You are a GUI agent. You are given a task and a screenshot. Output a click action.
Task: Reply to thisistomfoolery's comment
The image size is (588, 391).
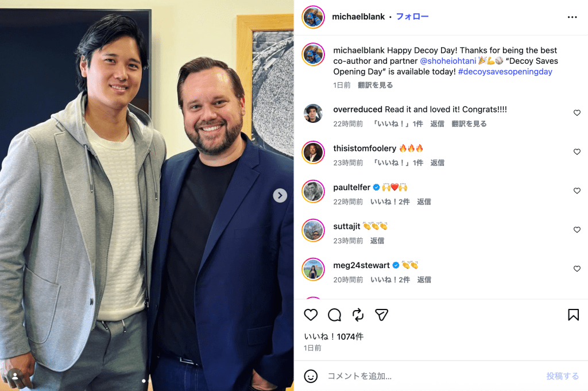coord(437,162)
